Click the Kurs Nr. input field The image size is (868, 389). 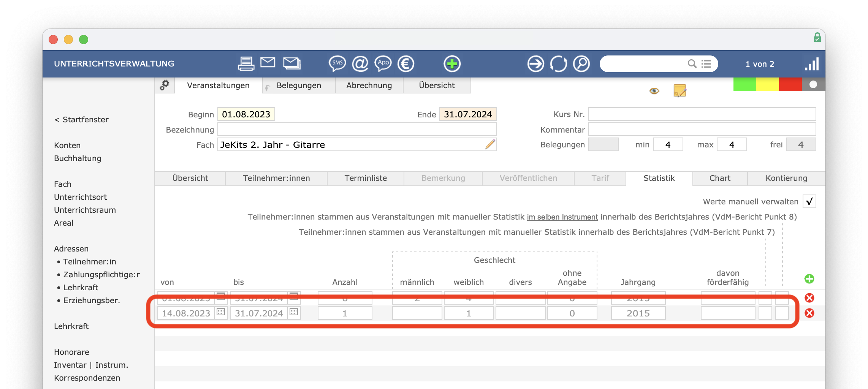tap(702, 114)
